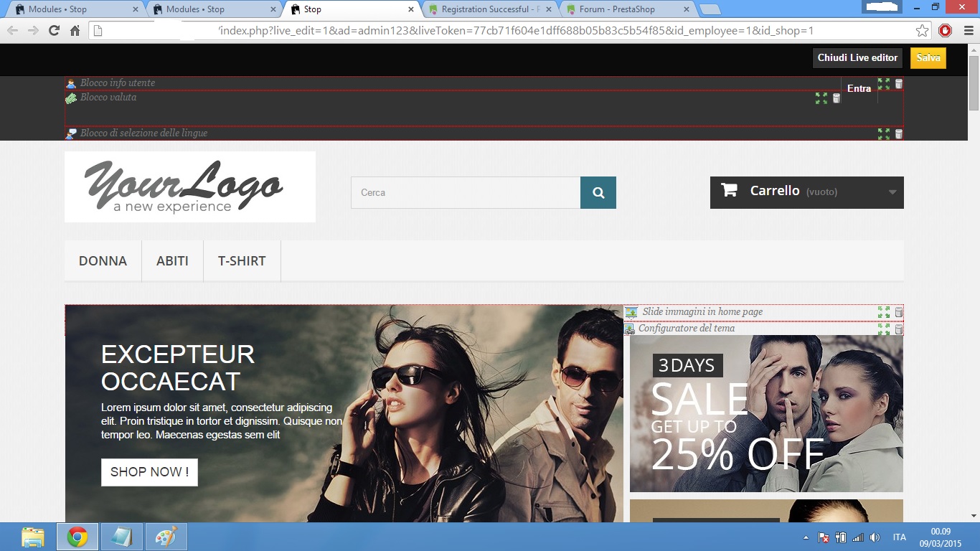Click the Blocco di selezione delle lingue icon
980x551 pixels.
click(71, 133)
